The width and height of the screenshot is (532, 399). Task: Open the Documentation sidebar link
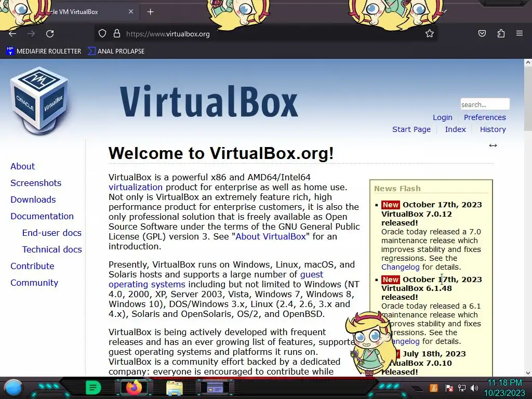(42, 216)
